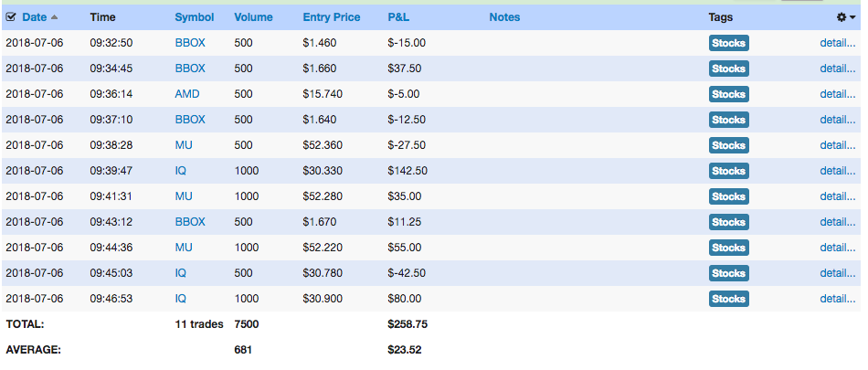Screen dimensions: 868x370
Task: Toggle the select-all checkbox in header
Action: point(11,17)
